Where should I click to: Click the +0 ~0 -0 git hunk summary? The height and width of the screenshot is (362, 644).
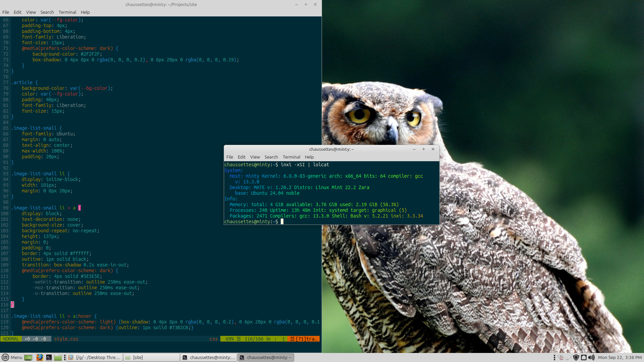(x=35, y=339)
